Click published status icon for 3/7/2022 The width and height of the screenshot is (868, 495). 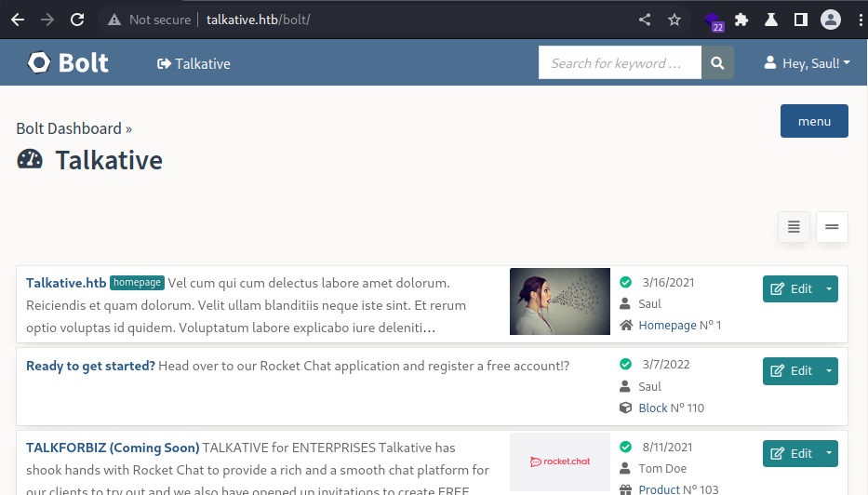click(625, 365)
